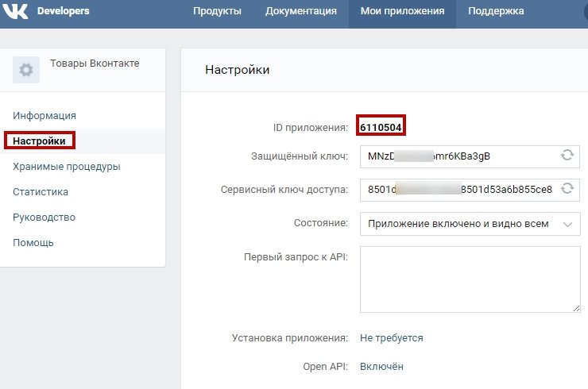Regenerate the Сервисный ключ доступа with refresh icon

pos(567,188)
